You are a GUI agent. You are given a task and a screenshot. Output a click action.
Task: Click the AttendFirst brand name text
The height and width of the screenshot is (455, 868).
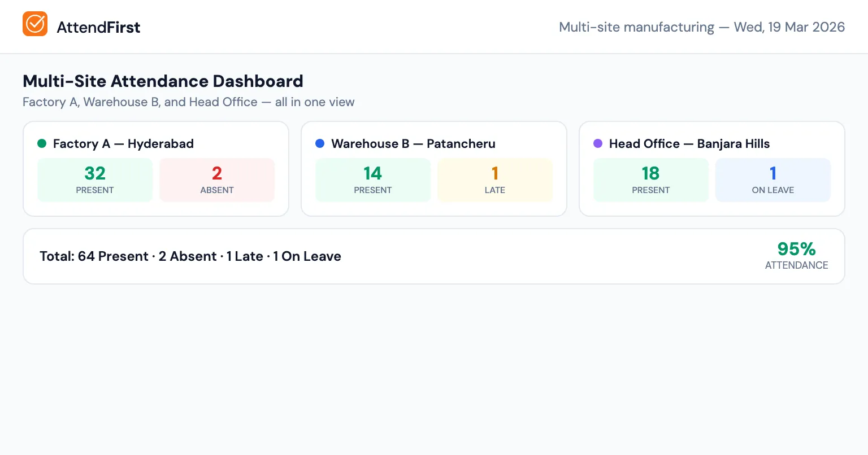coord(98,27)
